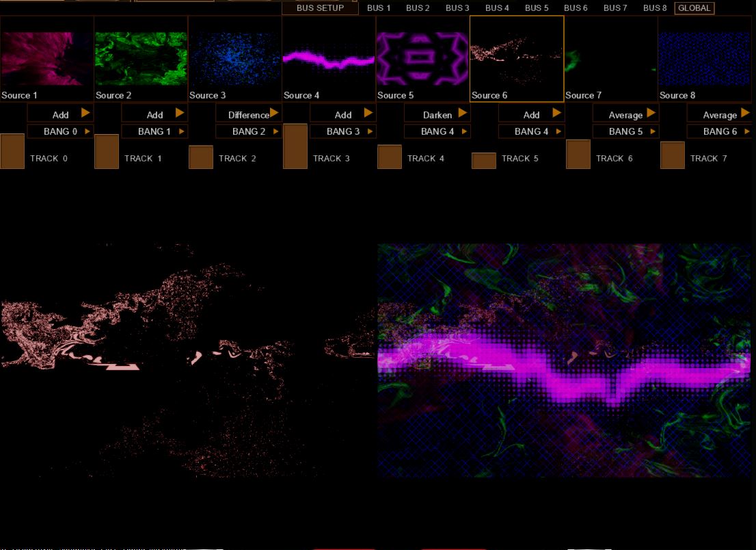Select the Source 4 pink wave thumbnail
This screenshot has width=756, height=550.
(x=329, y=59)
